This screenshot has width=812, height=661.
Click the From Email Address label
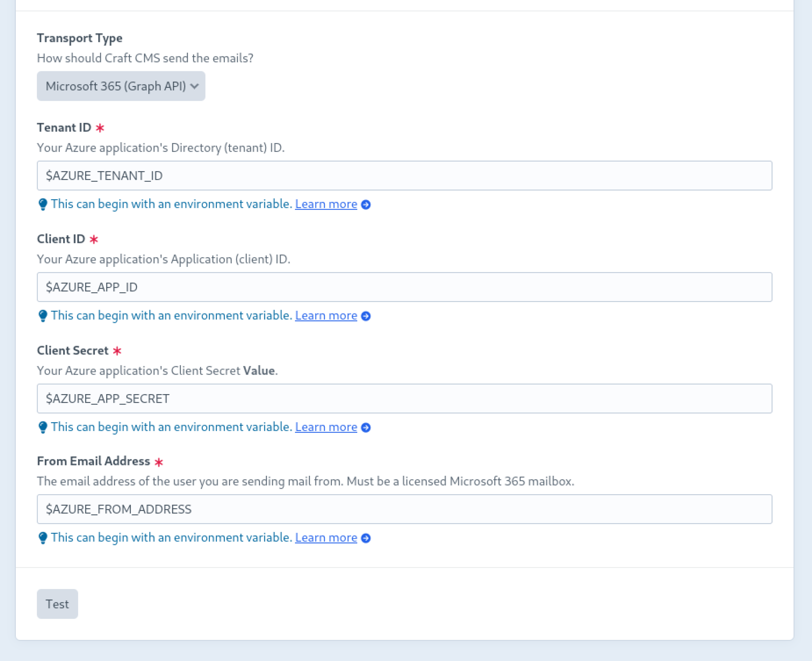(x=93, y=461)
